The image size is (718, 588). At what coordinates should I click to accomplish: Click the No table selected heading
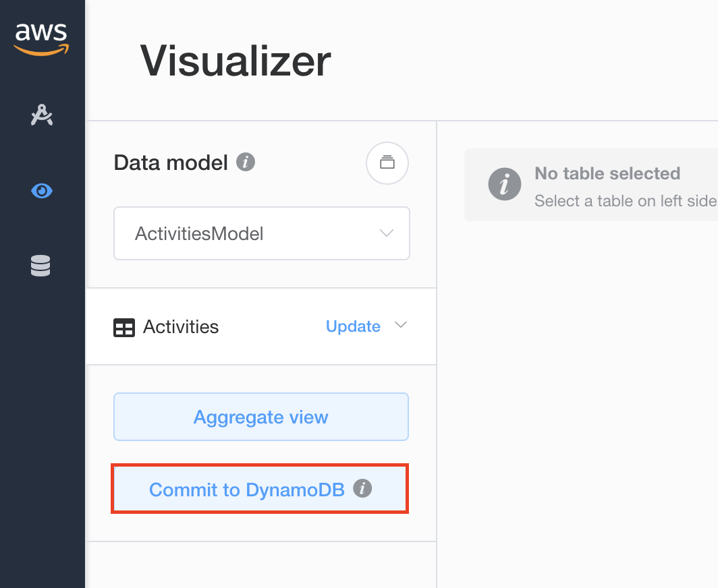[x=607, y=173]
